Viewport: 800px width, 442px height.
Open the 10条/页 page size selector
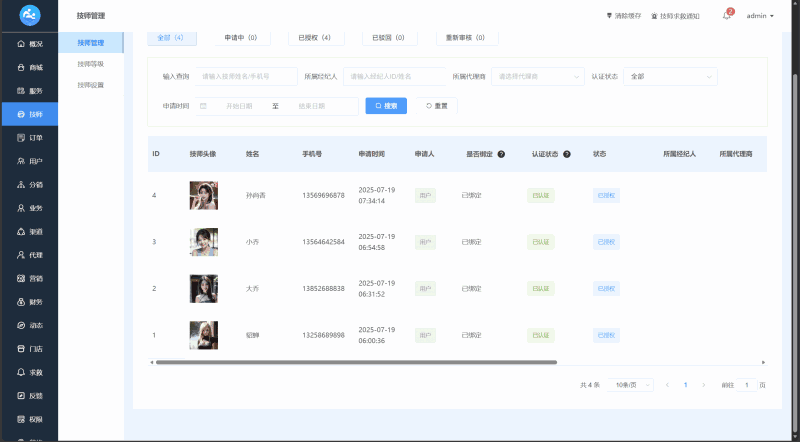tap(631, 385)
